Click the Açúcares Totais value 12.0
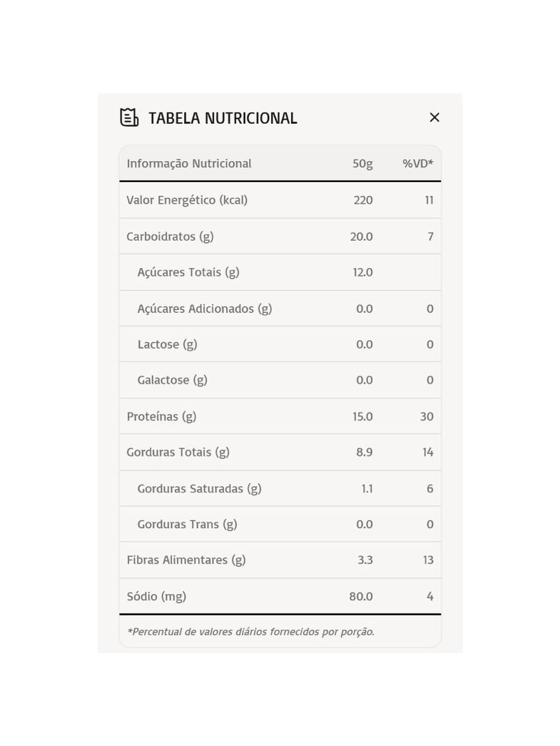The width and height of the screenshot is (560, 746). [x=363, y=272]
